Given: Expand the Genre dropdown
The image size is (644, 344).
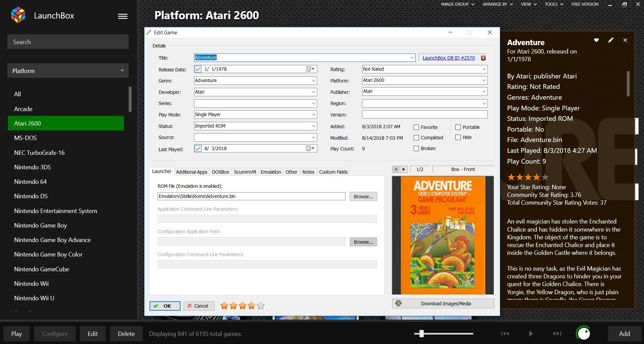Looking at the screenshot, I should click(314, 80).
